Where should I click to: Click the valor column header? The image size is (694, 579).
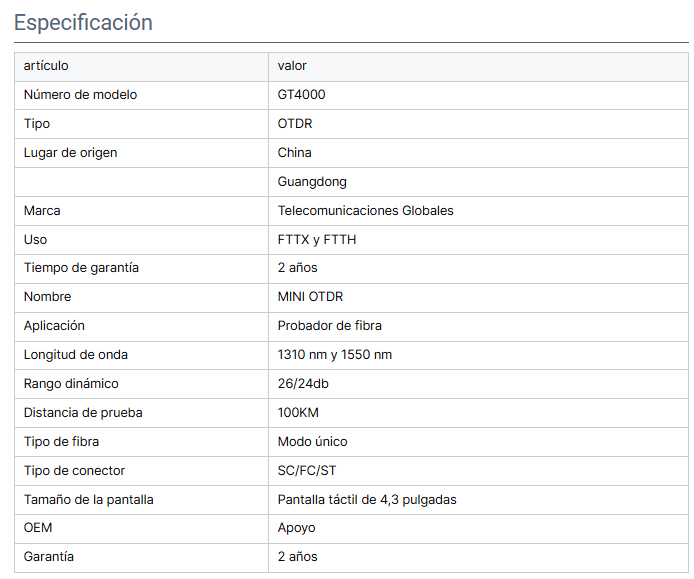(292, 66)
